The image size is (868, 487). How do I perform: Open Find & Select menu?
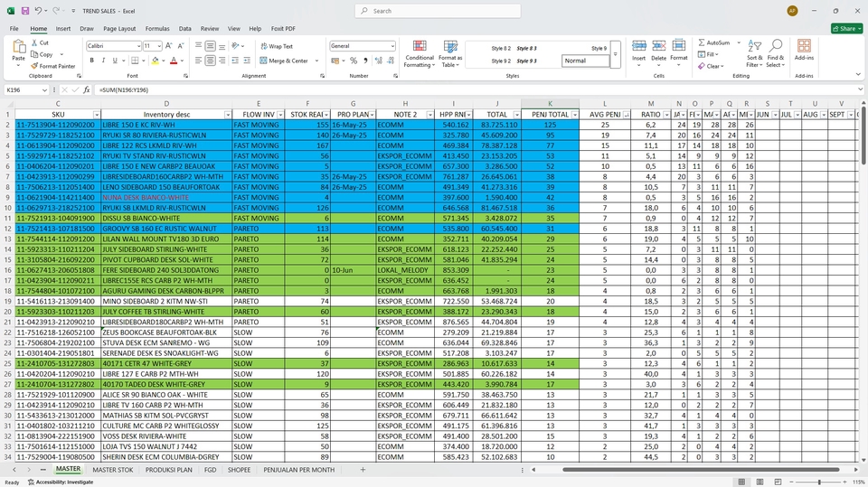[x=776, y=53]
